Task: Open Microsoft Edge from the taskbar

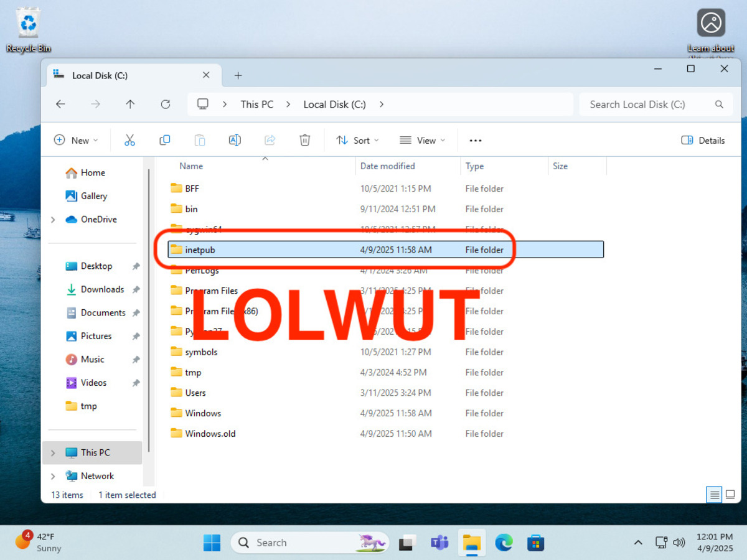Action: click(504, 543)
